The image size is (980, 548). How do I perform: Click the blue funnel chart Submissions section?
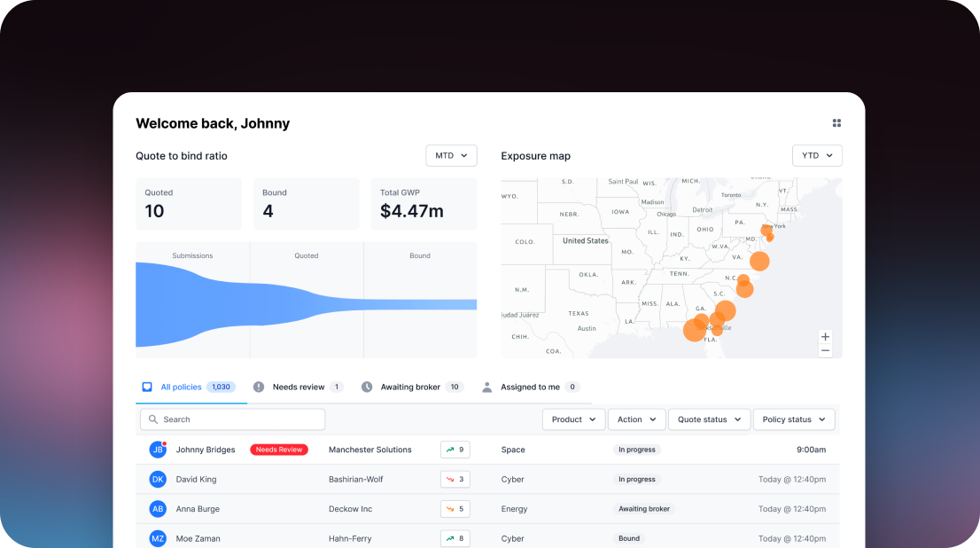coord(192,305)
